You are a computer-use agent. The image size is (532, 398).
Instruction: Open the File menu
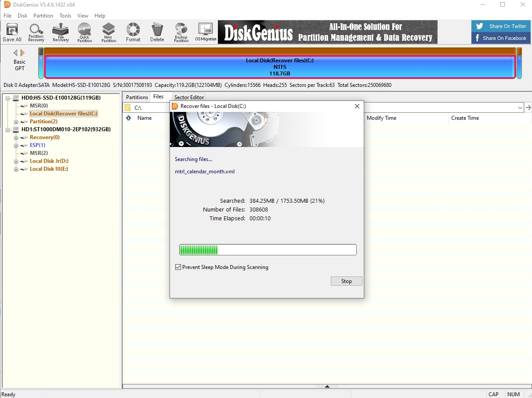7,15
